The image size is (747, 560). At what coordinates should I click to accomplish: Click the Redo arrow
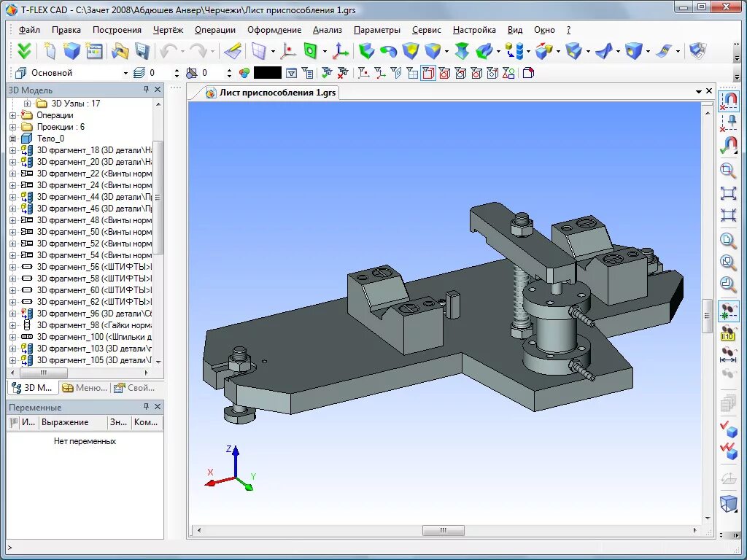tap(198, 50)
